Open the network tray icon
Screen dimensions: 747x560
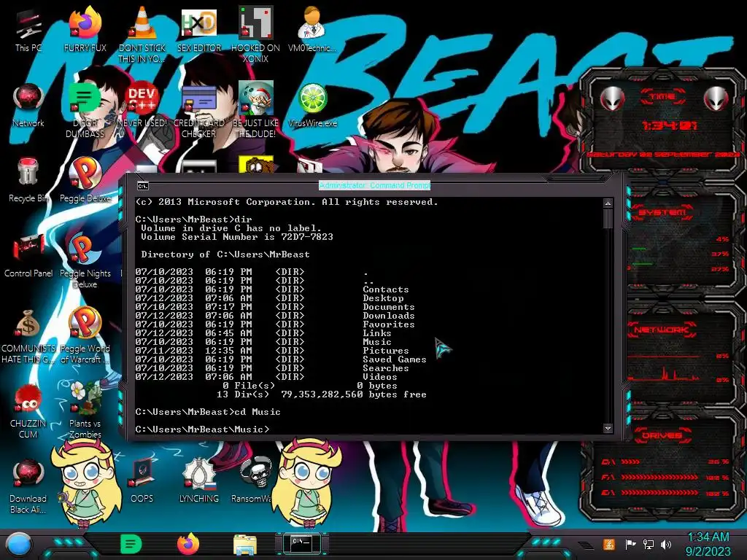[649, 544]
